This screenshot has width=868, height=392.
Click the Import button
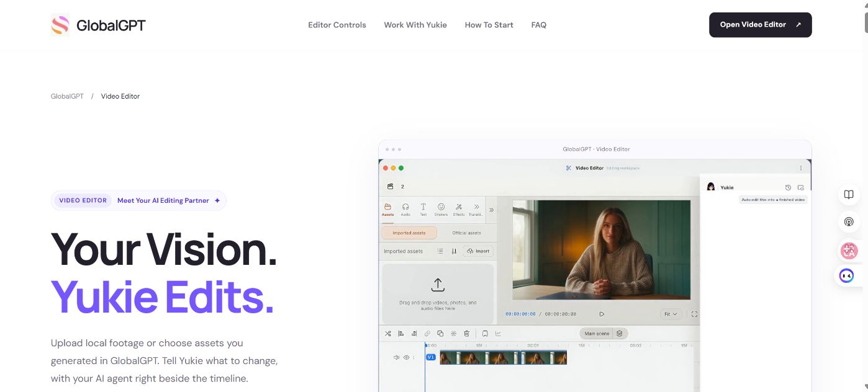click(478, 251)
